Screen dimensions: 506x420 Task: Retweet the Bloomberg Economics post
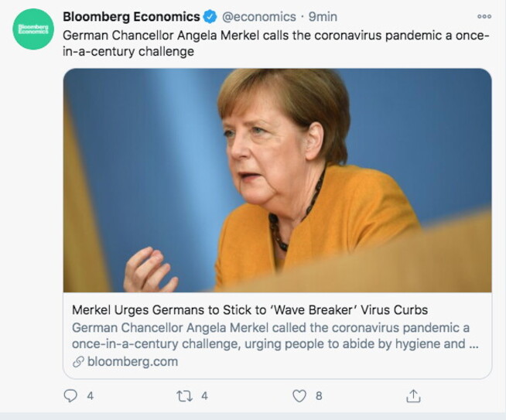click(184, 396)
